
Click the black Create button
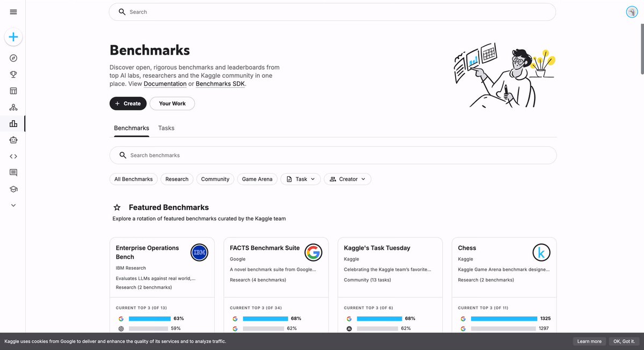(x=128, y=103)
